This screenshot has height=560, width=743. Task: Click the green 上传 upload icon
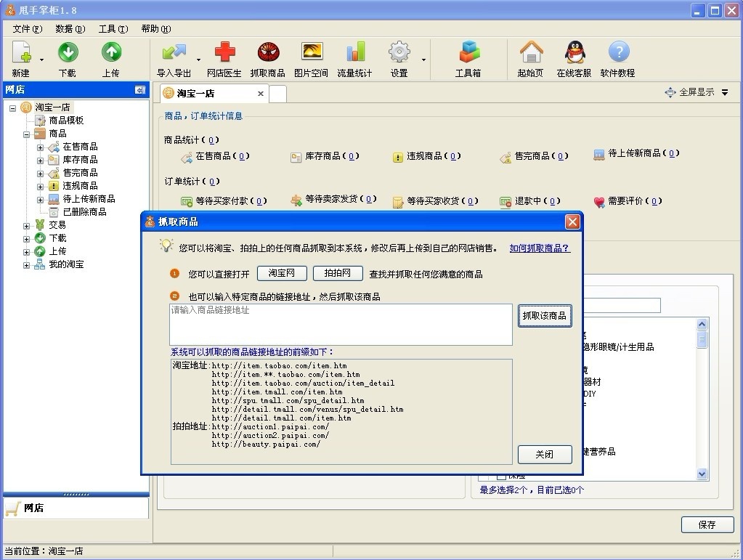point(111,52)
